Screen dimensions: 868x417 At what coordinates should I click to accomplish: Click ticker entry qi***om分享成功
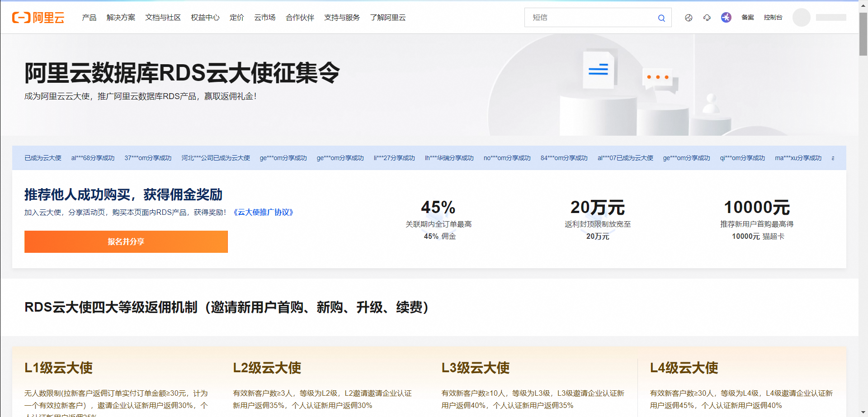coord(742,158)
